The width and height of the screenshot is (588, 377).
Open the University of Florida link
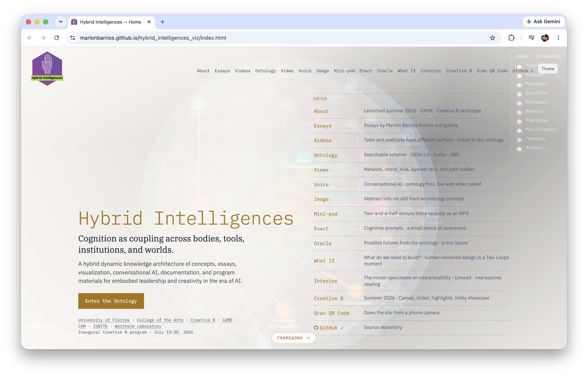point(104,320)
